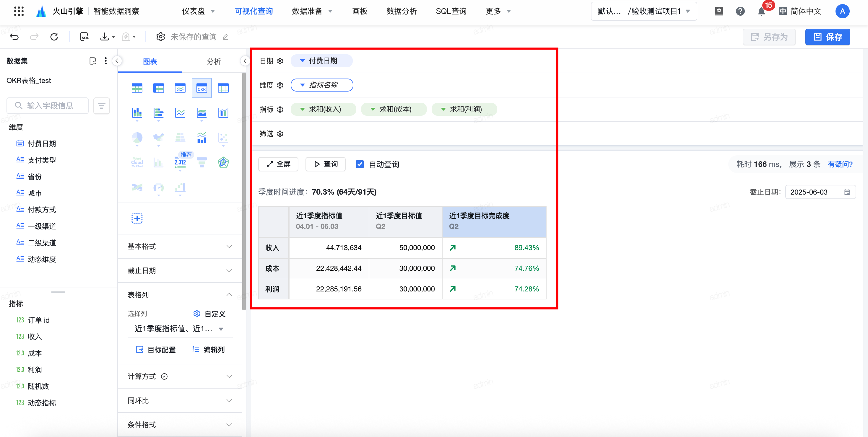Image resolution: width=868 pixels, height=437 pixels.
Task: Open target configuration link
Action: (156, 350)
